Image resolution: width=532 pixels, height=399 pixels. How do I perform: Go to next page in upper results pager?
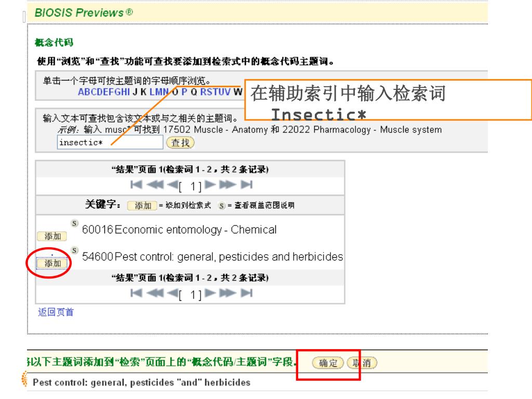[210, 184]
